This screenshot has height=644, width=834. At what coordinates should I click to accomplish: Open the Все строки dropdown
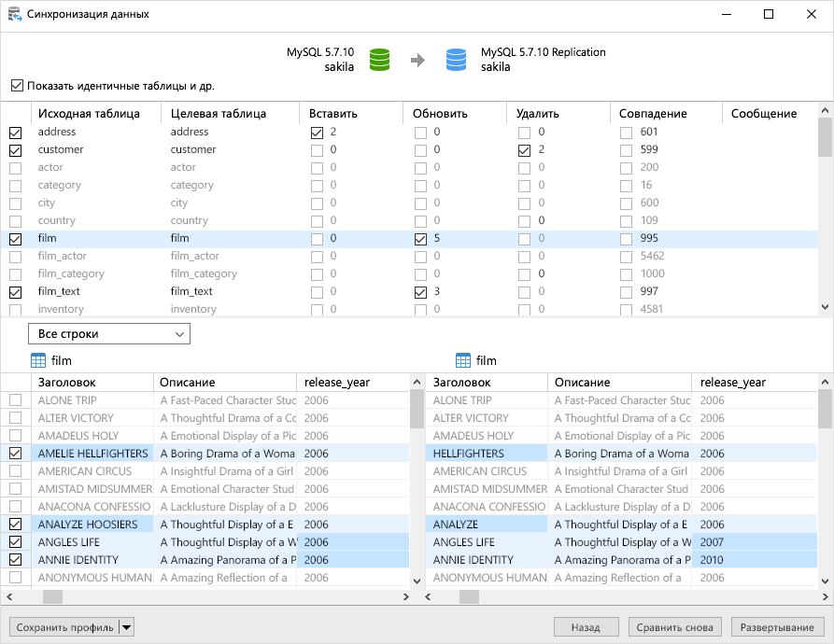(x=108, y=333)
